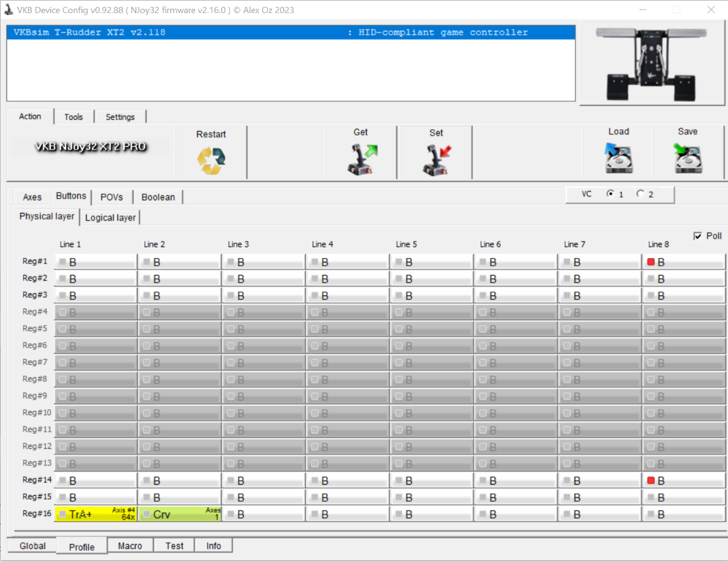This screenshot has width=728, height=562.
Task: Open the Axes tab
Action: pos(32,197)
